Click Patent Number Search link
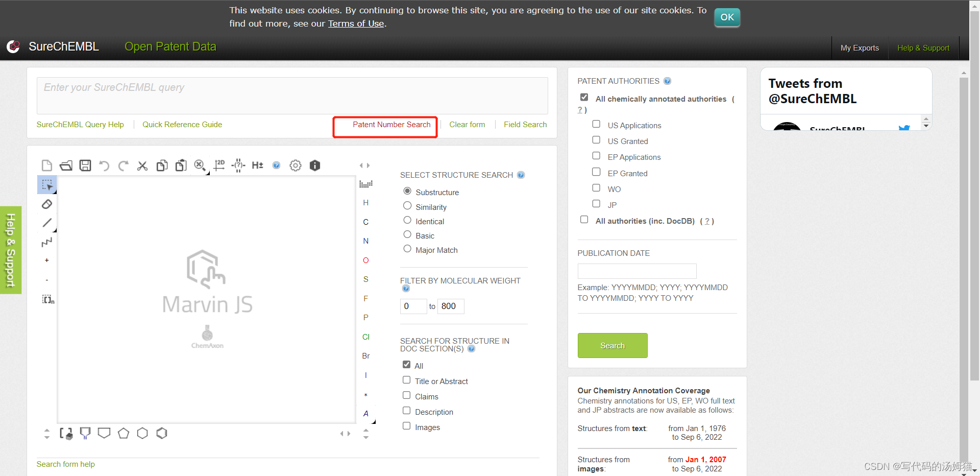Screen dimensions: 980x476 coord(391,125)
